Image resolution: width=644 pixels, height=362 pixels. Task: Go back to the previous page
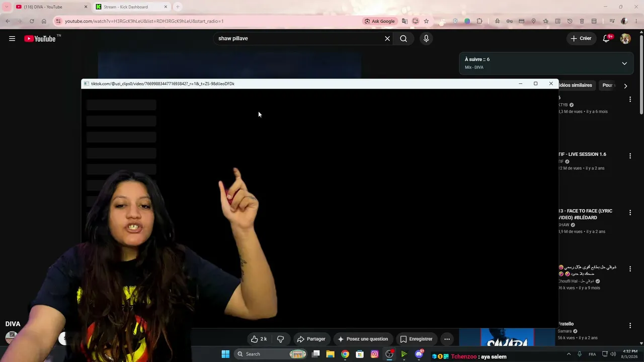click(8, 21)
